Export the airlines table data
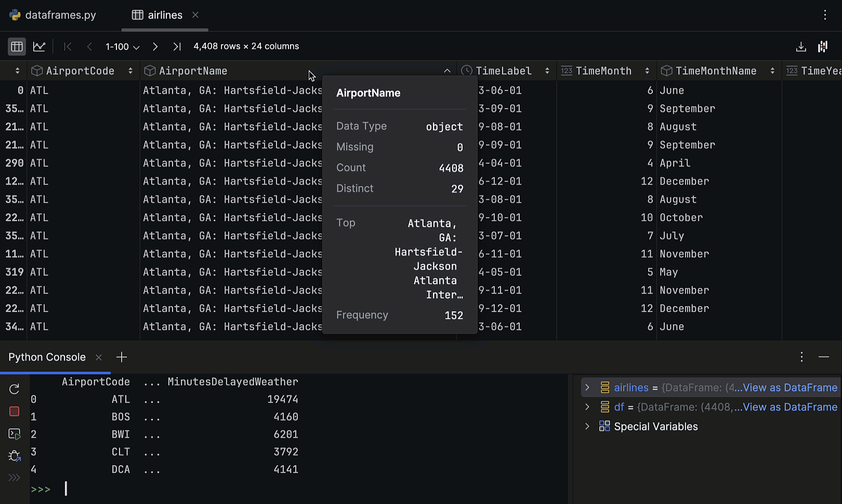Screen dimensions: 842x504 point(801,46)
